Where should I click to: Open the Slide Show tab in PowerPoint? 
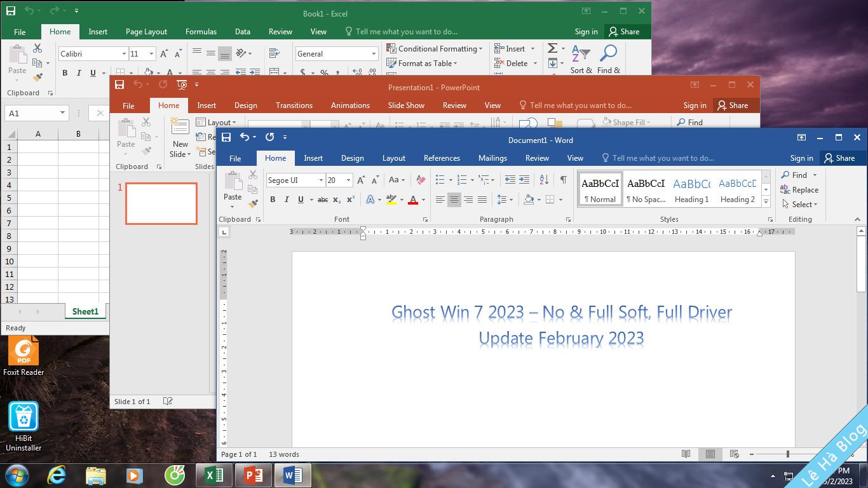(406, 105)
